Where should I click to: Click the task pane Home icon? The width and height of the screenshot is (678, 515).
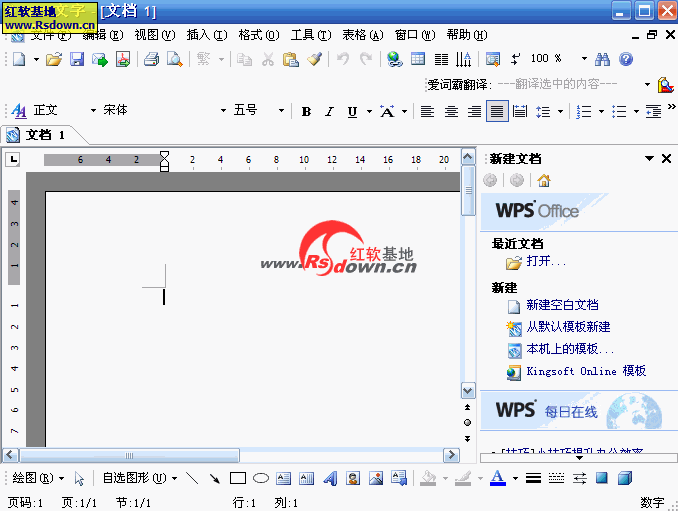click(x=544, y=180)
